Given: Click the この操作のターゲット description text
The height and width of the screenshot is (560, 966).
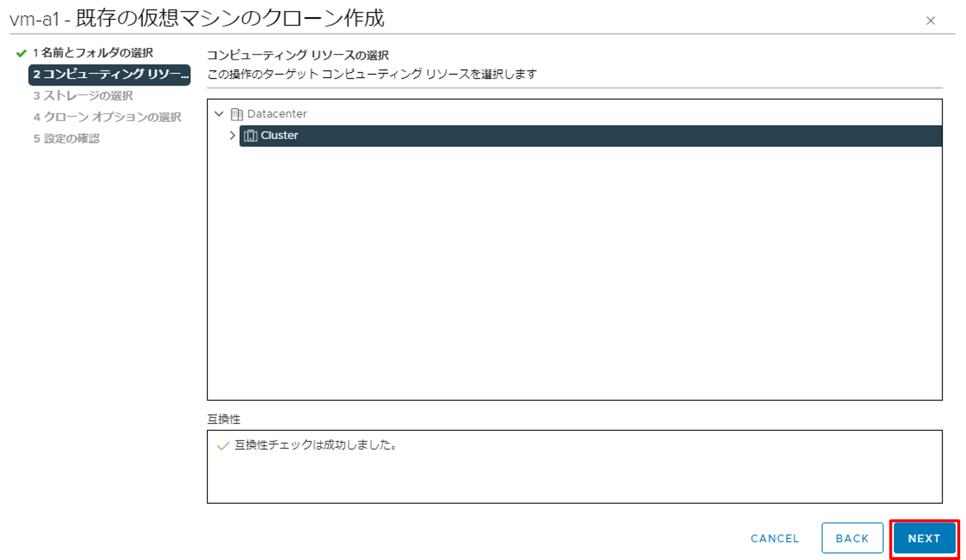Looking at the screenshot, I should (372, 74).
